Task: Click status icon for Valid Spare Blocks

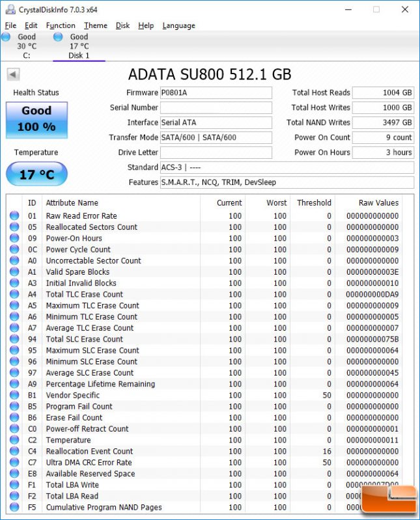Action: point(14,271)
